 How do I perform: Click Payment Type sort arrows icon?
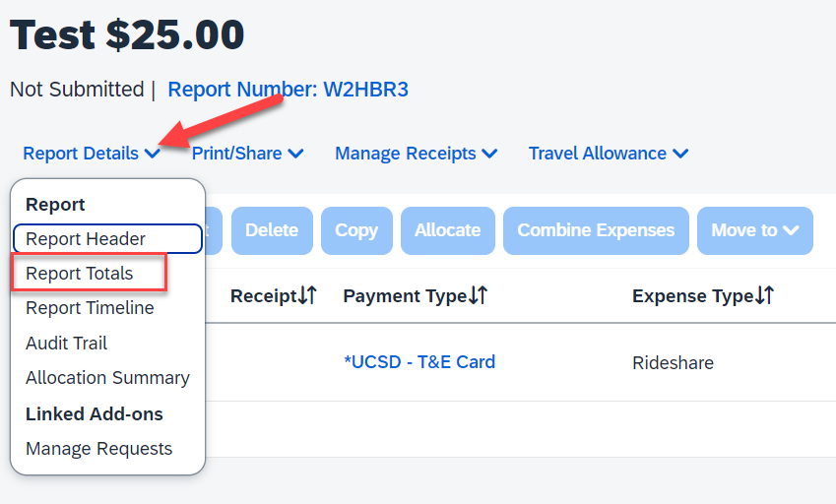(478, 296)
